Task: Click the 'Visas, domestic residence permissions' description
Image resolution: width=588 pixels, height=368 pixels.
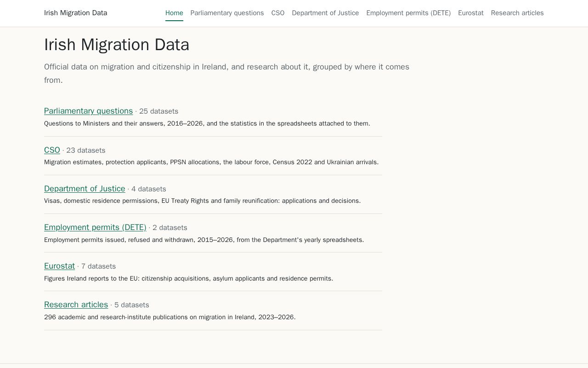Action: (x=203, y=201)
